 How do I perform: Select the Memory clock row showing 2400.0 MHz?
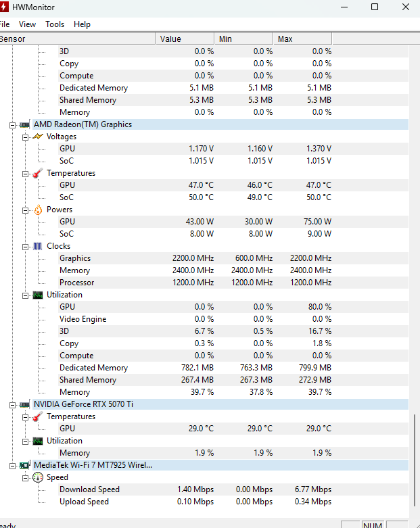click(x=233, y=270)
